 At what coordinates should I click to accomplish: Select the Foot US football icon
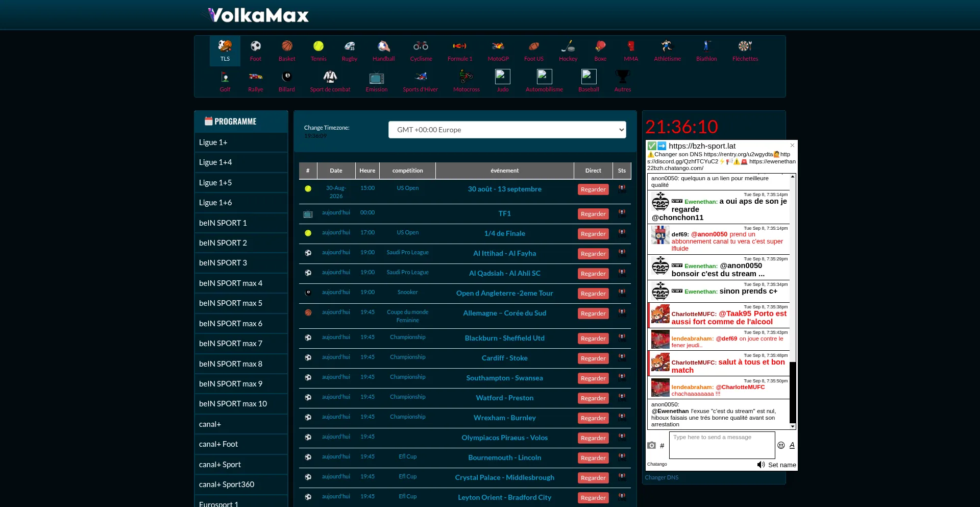pos(534,46)
